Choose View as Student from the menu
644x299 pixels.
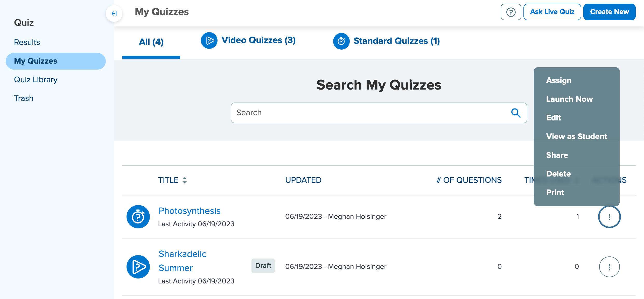pos(577,136)
